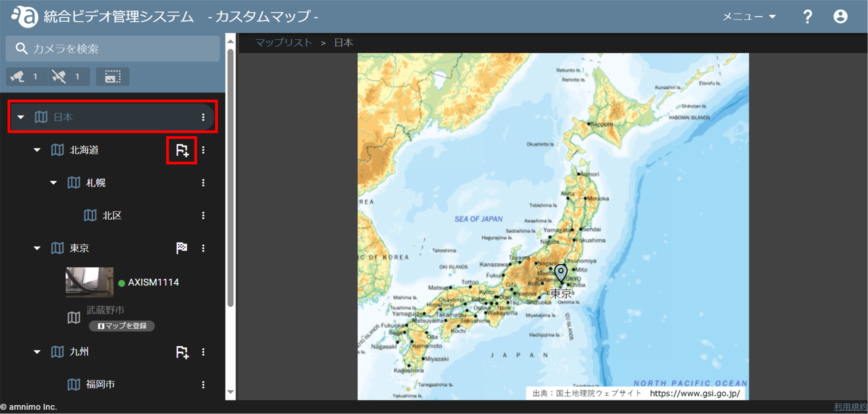Screen dimensions: 868x414
Task: Click the map icon next to 福岡市
Action: 74,384
